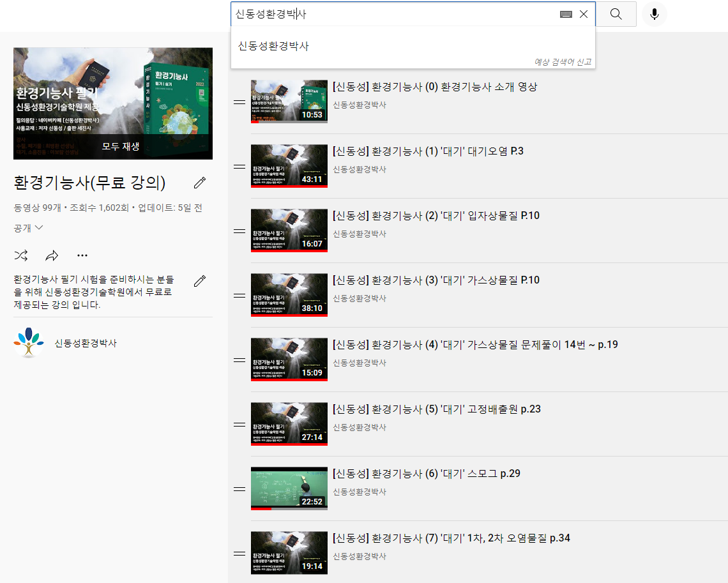Open the on-screen keyboard icon

[566, 15]
